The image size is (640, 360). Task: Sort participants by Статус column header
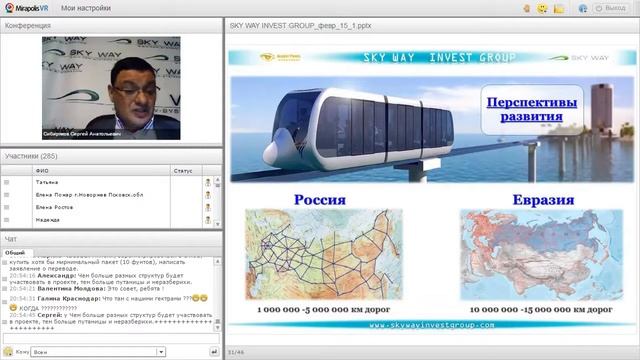click(x=186, y=171)
